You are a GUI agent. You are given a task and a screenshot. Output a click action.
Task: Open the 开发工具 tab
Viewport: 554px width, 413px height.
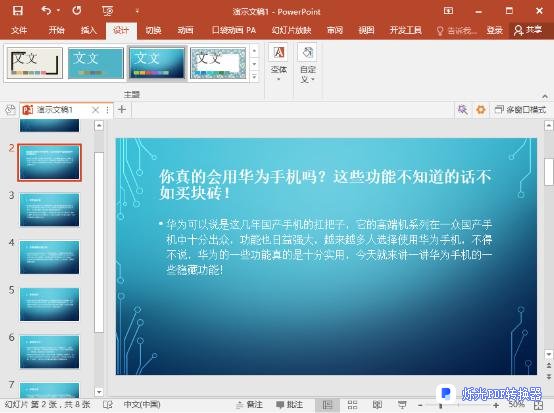pyautogui.click(x=405, y=30)
